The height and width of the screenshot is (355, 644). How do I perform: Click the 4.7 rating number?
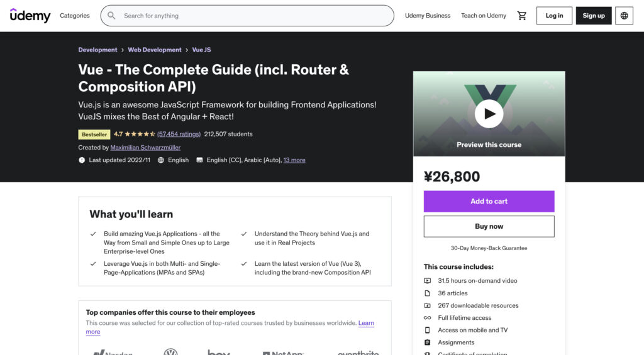click(118, 134)
